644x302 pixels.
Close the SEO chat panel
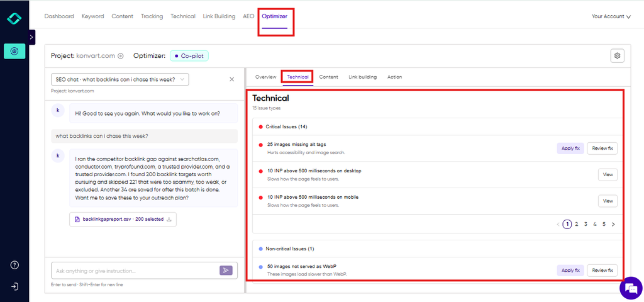pos(231,79)
